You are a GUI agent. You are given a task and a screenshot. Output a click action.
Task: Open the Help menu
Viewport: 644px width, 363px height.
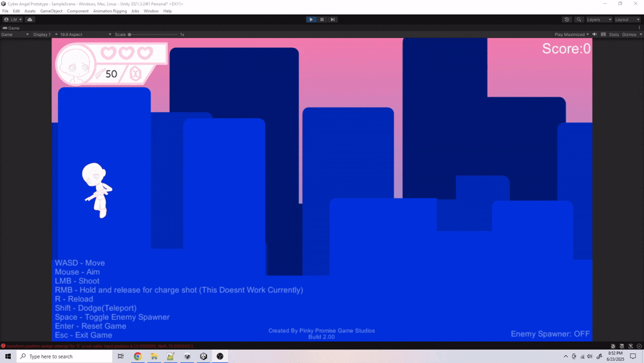click(x=167, y=11)
